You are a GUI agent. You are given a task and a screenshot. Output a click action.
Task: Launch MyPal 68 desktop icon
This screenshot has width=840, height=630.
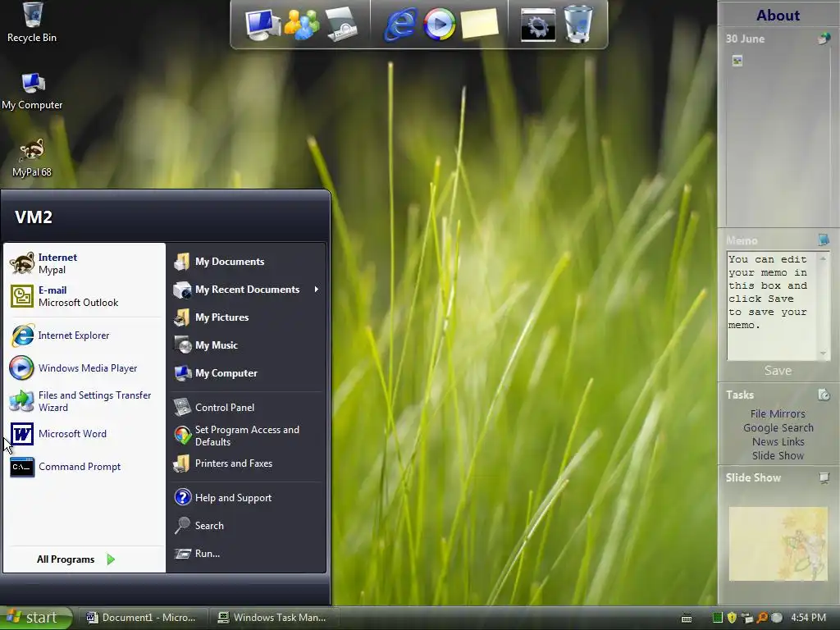(x=32, y=158)
